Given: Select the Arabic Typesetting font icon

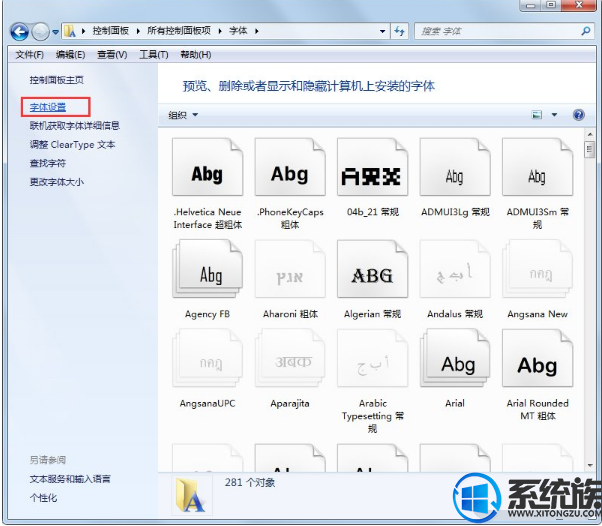Looking at the screenshot, I should [372, 358].
